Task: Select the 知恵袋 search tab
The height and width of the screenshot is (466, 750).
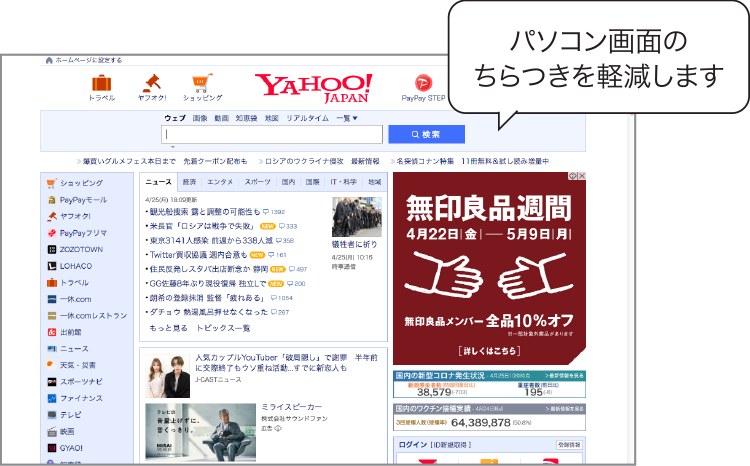Action: click(246, 118)
